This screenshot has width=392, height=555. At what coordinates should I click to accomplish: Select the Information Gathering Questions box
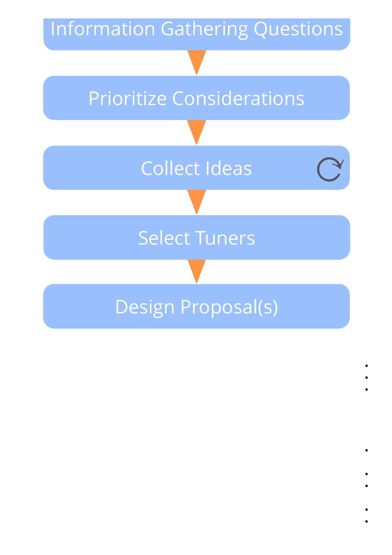(x=197, y=34)
